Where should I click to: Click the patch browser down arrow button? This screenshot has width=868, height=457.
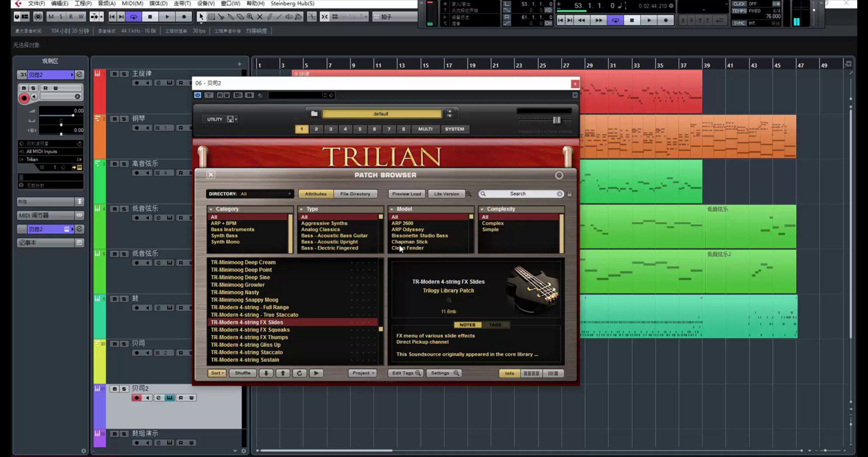pos(266,373)
